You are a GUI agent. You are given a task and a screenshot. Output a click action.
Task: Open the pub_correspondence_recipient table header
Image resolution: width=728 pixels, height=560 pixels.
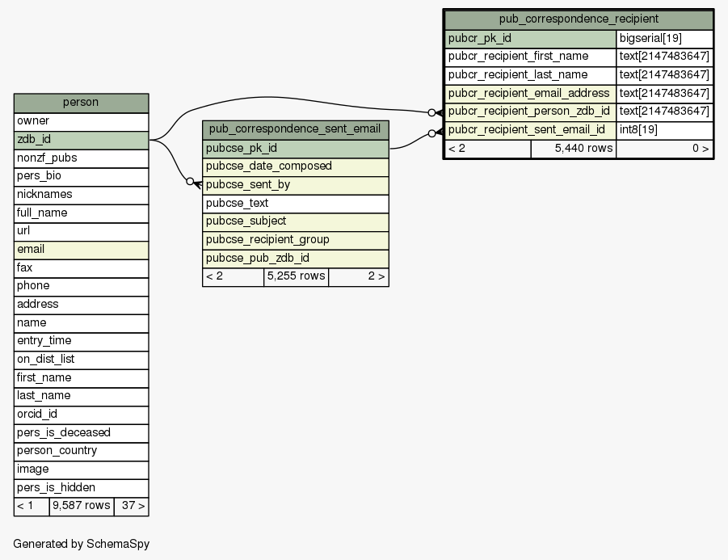(578, 19)
